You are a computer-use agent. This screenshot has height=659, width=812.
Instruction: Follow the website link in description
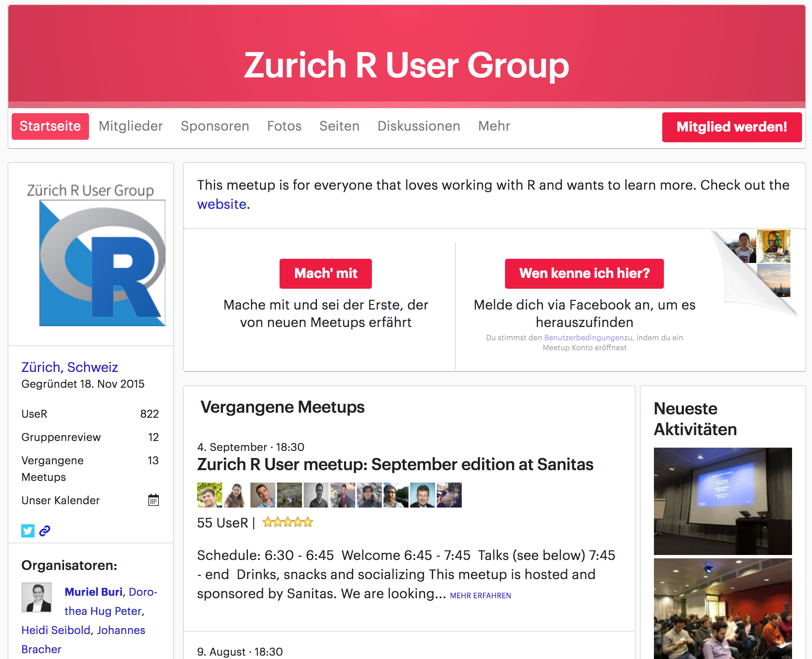(x=222, y=204)
